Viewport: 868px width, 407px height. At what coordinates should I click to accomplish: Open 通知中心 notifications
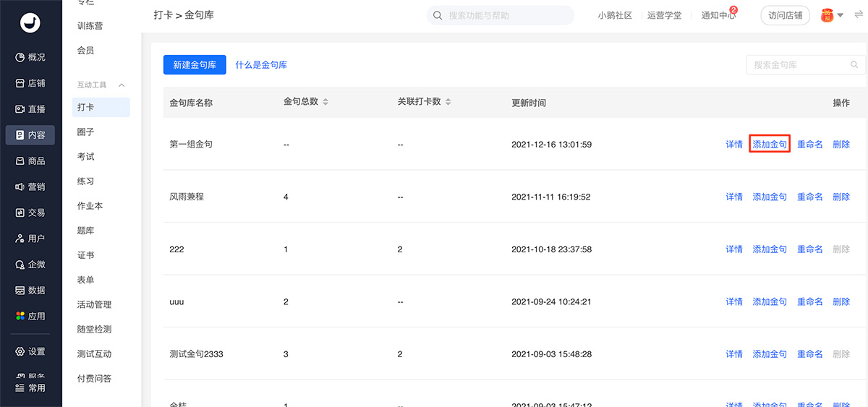point(718,15)
